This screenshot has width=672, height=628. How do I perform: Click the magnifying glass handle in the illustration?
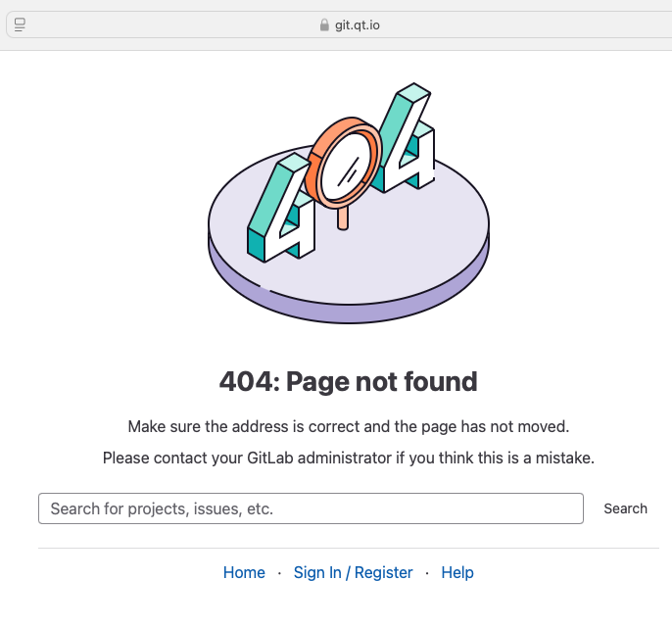coord(343,218)
